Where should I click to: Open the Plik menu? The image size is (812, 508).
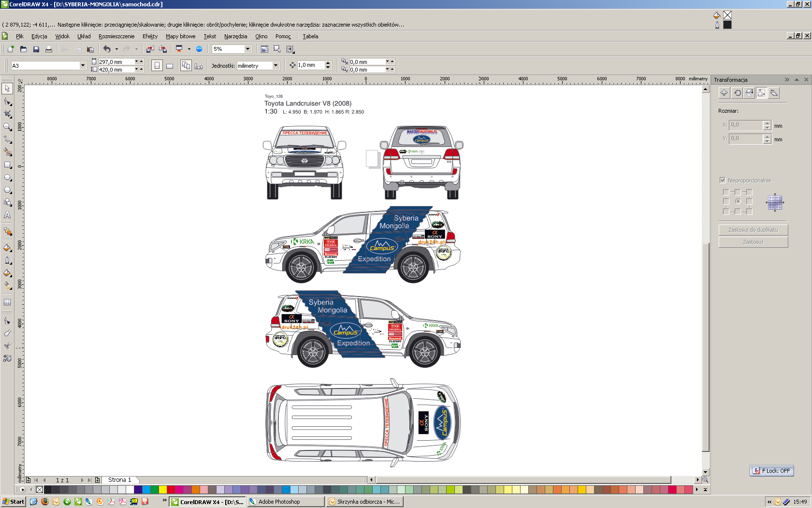pyautogui.click(x=19, y=36)
